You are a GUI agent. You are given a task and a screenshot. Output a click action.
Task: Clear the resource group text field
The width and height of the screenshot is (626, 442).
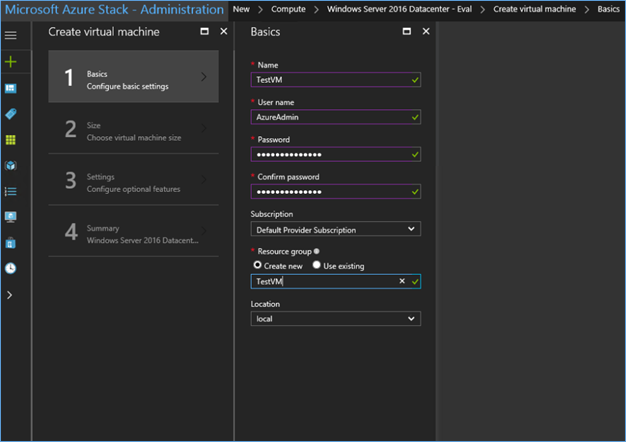pyautogui.click(x=402, y=281)
